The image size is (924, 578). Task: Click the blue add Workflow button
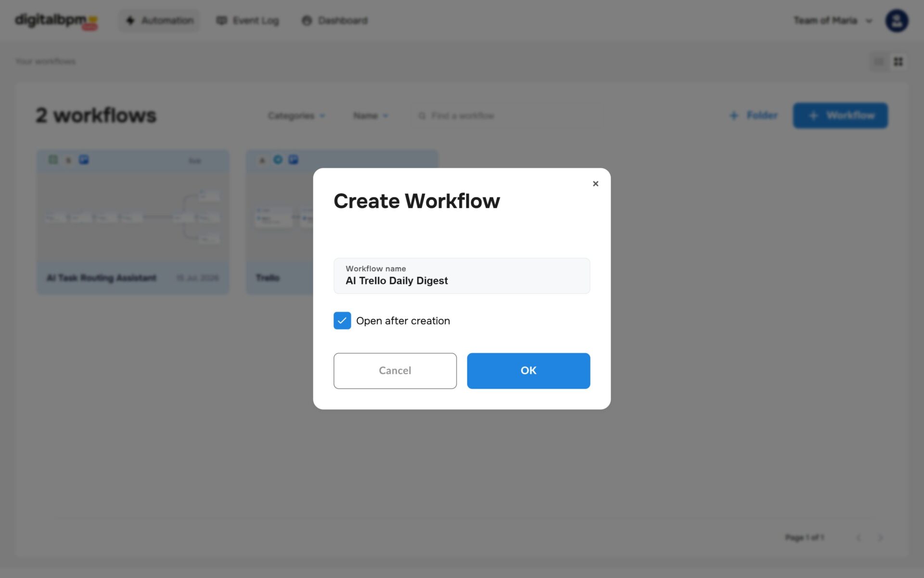(840, 116)
